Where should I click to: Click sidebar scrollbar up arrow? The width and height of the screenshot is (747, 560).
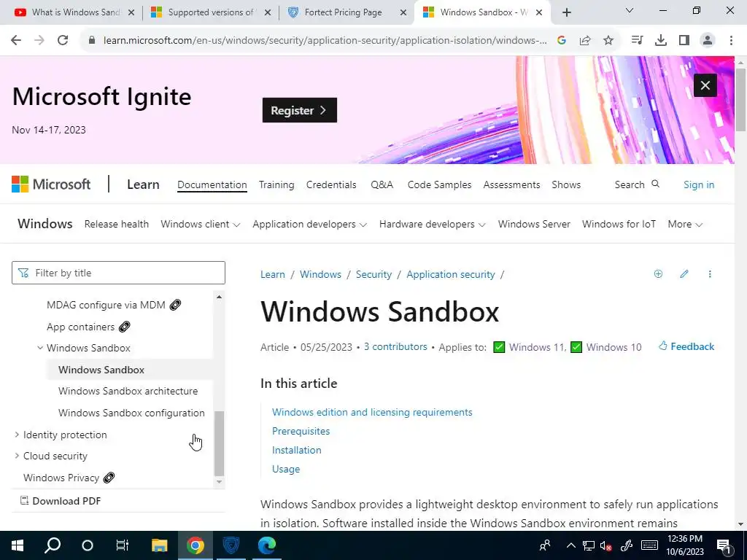(x=219, y=297)
